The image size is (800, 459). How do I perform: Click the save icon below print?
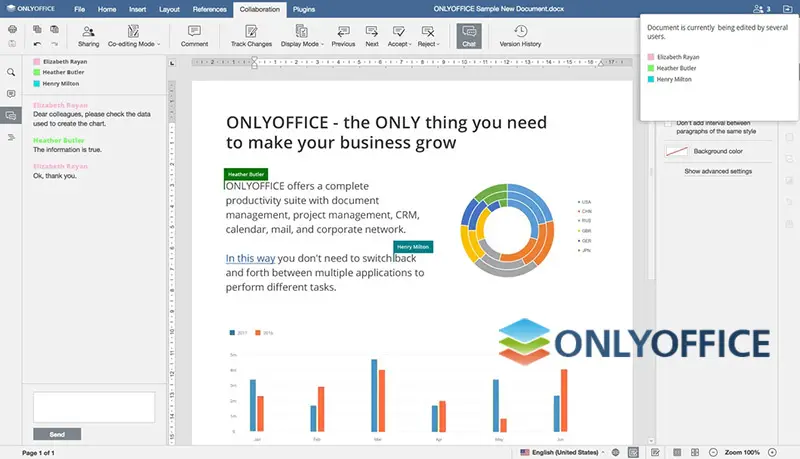12,44
